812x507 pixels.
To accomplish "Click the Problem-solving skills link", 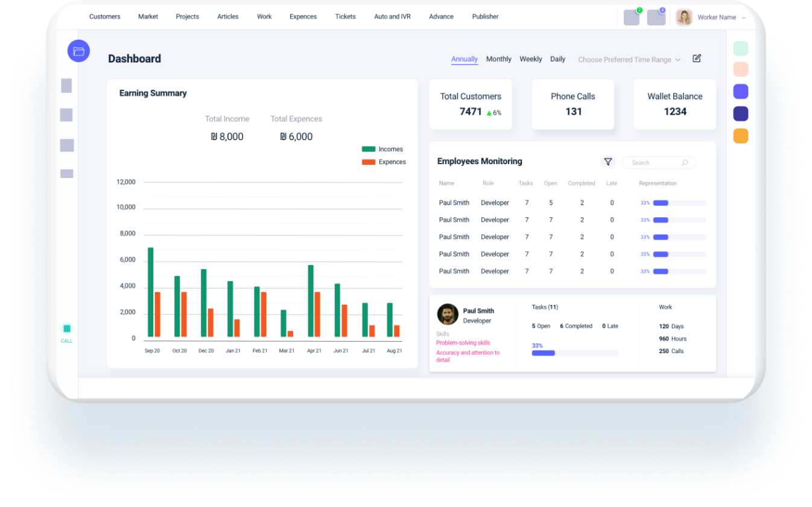I will click(463, 343).
